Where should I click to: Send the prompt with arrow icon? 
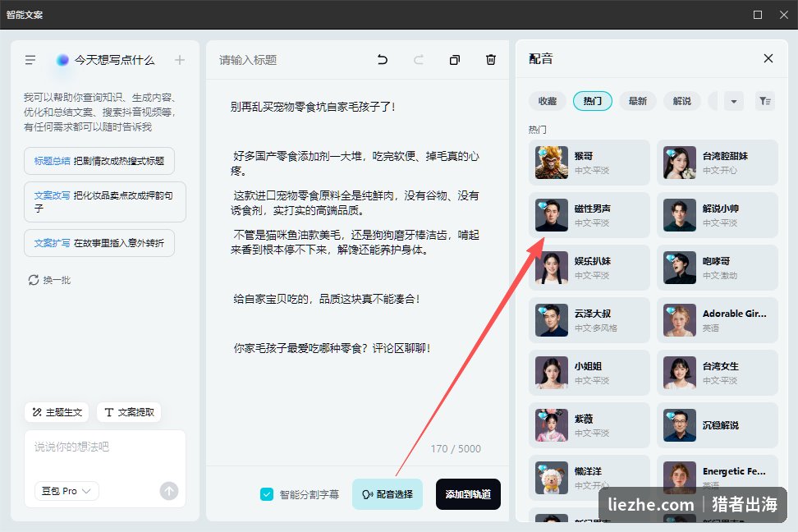click(x=169, y=491)
